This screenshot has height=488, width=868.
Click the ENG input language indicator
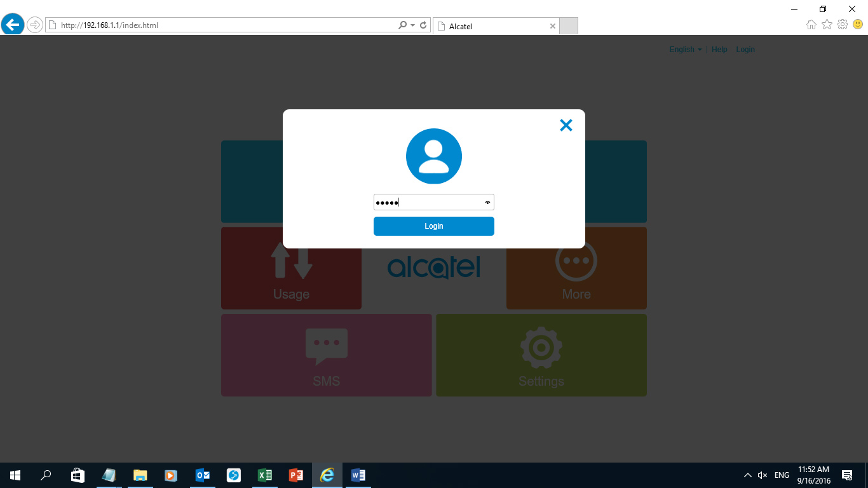(782, 475)
